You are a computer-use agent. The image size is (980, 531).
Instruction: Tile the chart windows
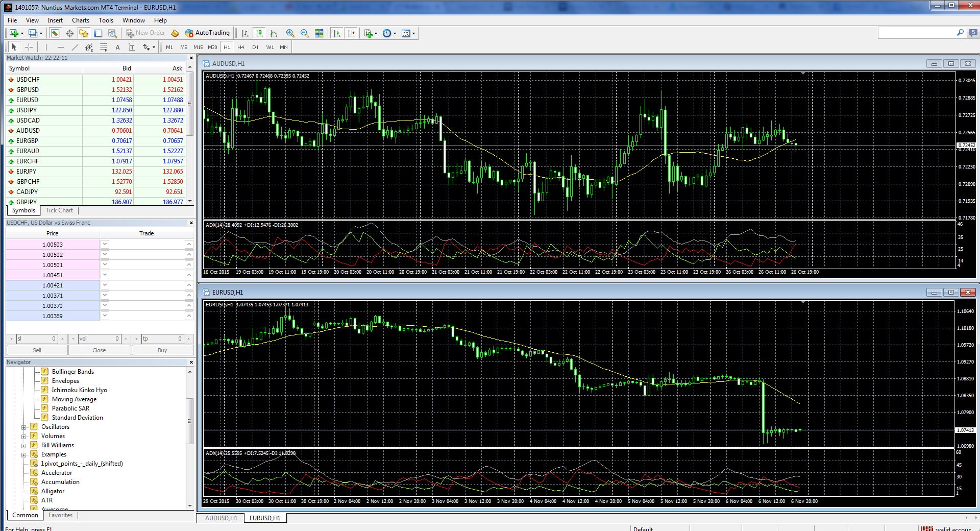(x=320, y=33)
